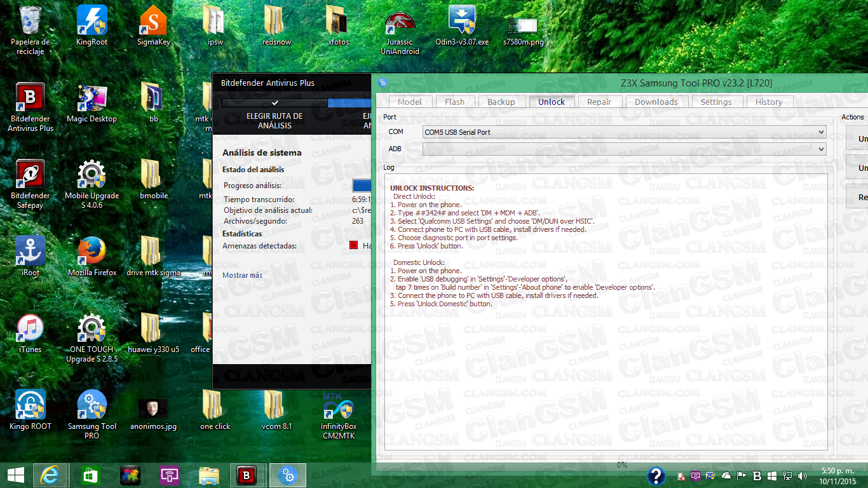
Task: Switch to the Model tab in Z3X
Action: tap(410, 102)
